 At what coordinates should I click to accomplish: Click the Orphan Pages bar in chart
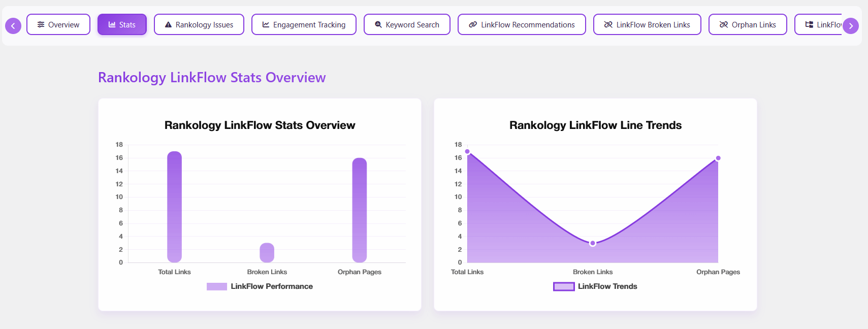point(359,210)
